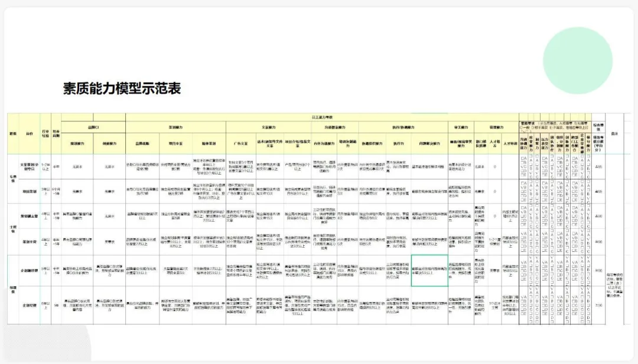Select the 广告文案 sub-header cell
The image size is (638, 364).
pos(240,143)
